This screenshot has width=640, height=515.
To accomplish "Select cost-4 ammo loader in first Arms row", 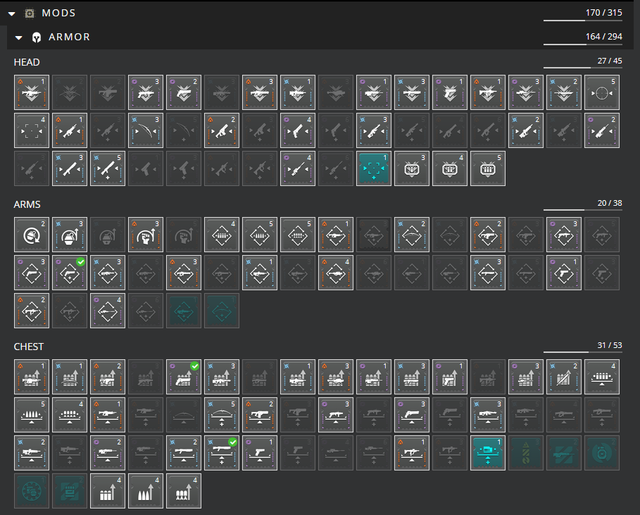I will click(x=221, y=234).
